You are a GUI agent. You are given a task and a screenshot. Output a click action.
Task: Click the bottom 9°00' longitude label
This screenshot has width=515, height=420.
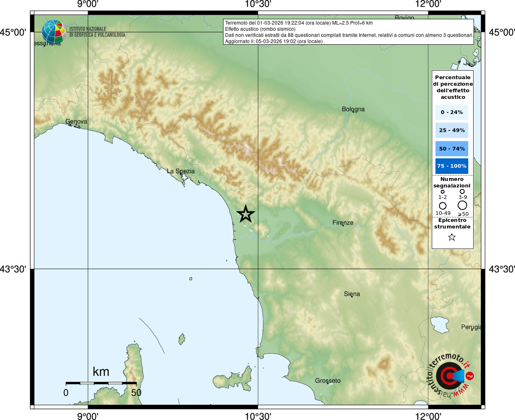coord(88,416)
